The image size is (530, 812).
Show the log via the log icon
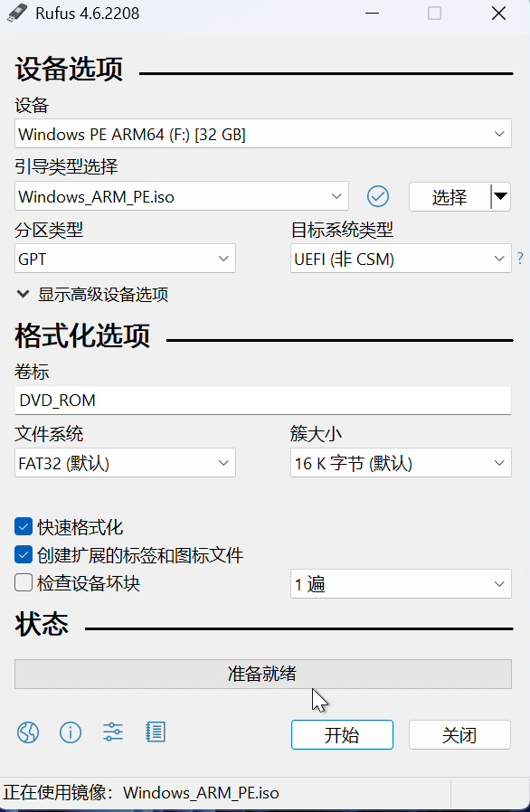click(x=155, y=732)
